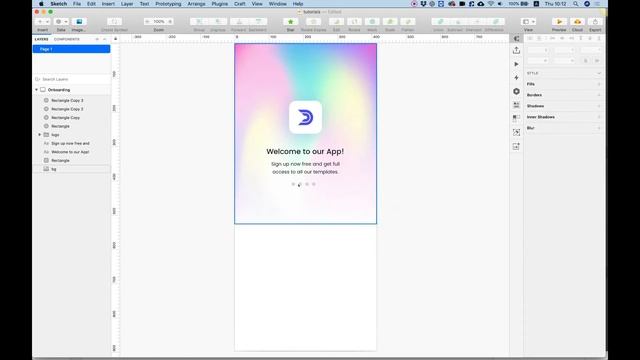Click the Mask toolbar icon

point(372,22)
